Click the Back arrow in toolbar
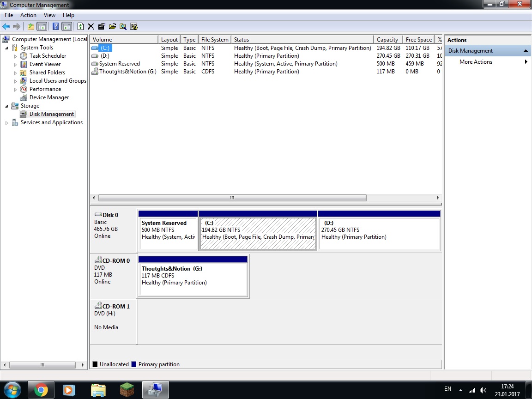 (x=6, y=26)
